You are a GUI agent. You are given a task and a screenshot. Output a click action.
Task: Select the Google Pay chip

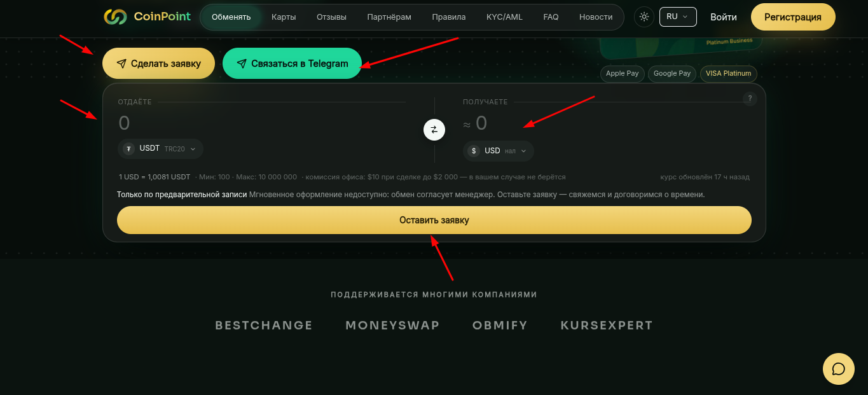(x=672, y=74)
